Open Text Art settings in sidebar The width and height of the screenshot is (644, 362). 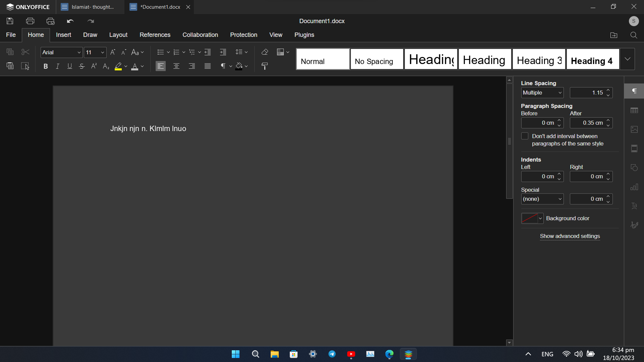tap(634, 206)
